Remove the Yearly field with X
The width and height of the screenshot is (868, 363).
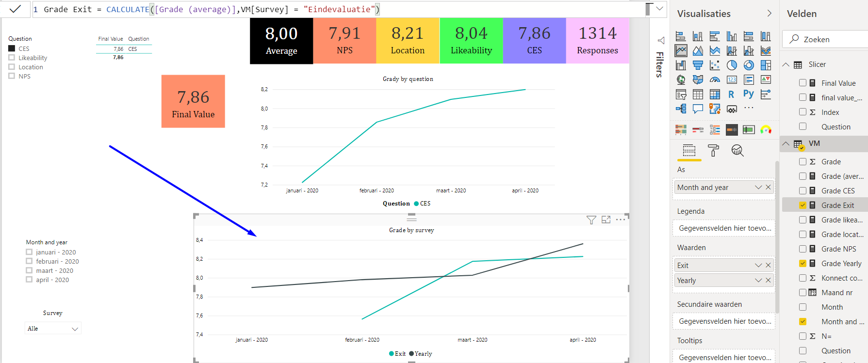pos(768,280)
